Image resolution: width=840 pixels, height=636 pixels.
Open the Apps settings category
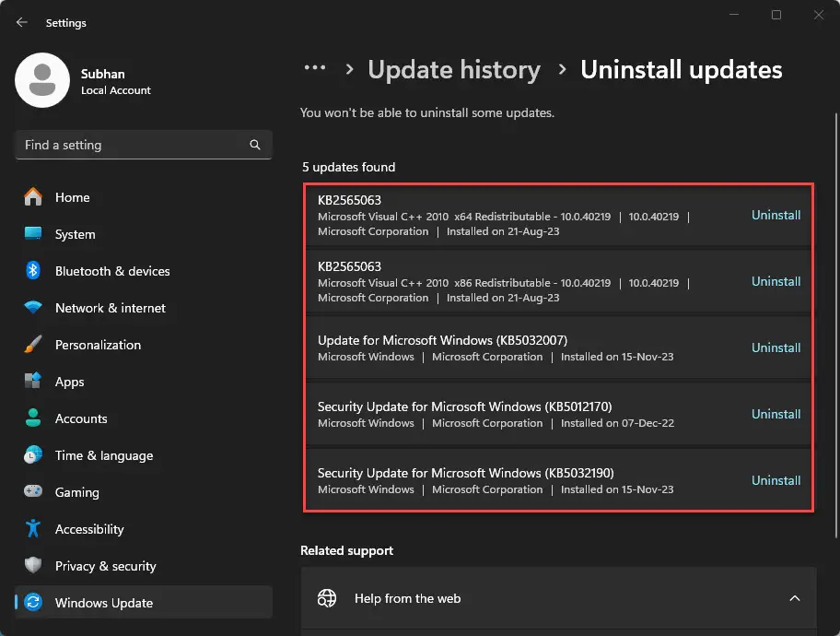144,382
